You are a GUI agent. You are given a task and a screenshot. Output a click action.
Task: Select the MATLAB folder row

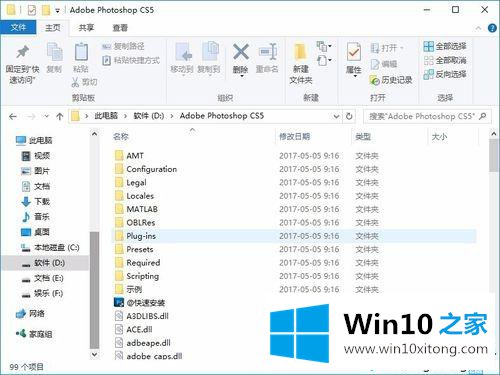point(295,209)
